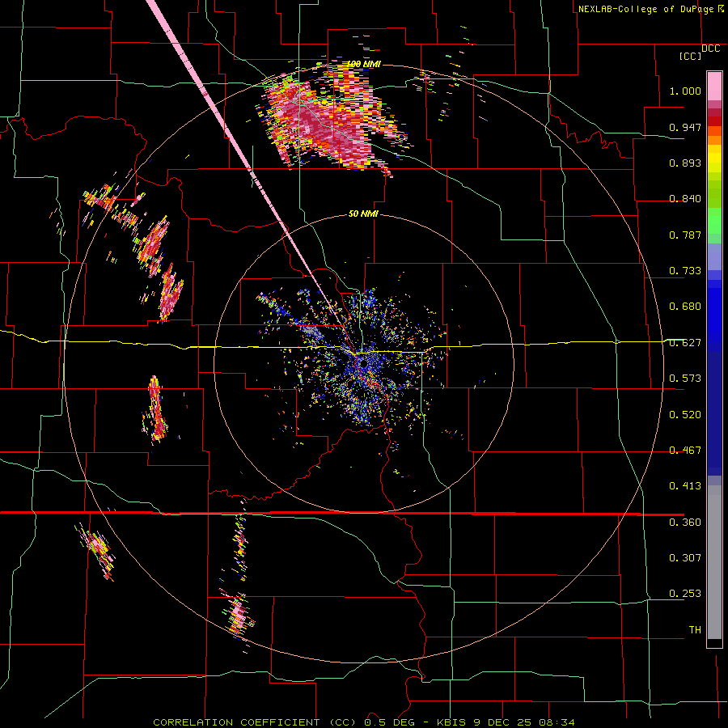The width and height of the screenshot is (728, 728).
Task: Click the 50 NMI range ring label
Action: click(x=363, y=214)
